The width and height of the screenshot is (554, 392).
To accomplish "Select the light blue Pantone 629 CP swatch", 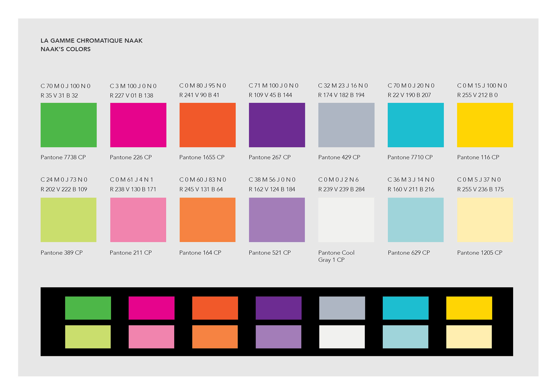I will pos(416,220).
